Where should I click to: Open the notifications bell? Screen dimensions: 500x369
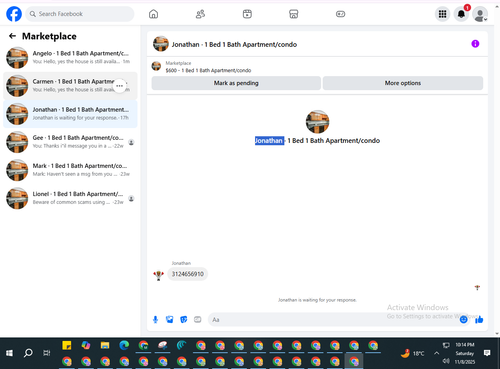click(461, 14)
